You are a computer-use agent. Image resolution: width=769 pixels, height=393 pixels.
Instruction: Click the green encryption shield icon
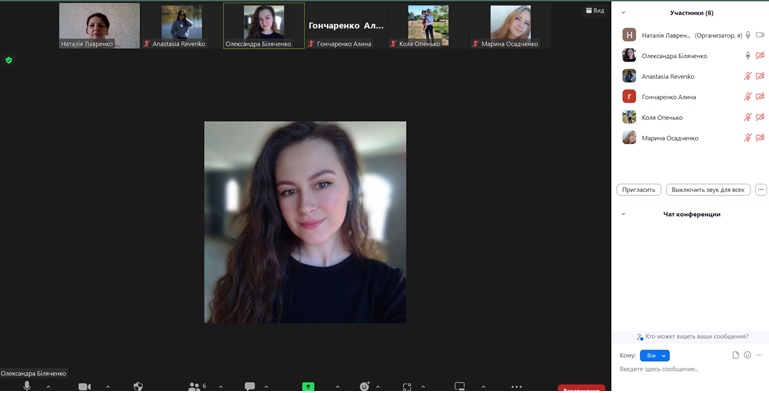pyautogui.click(x=9, y=60)
